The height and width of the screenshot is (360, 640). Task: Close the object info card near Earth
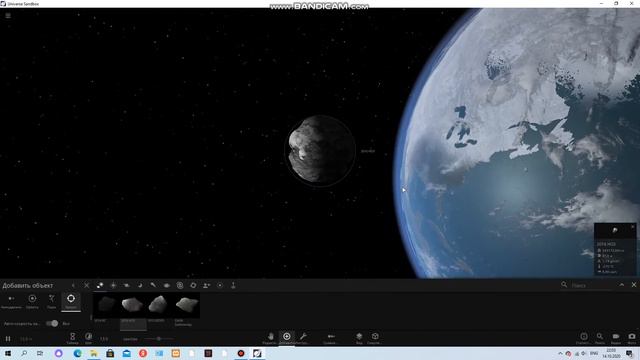pos(633,227)
